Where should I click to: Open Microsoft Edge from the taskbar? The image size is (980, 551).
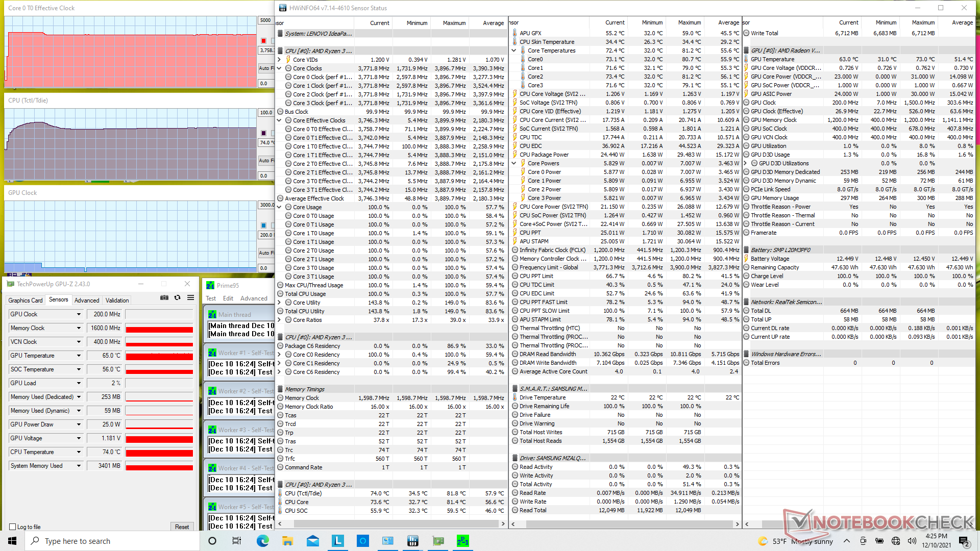pyautogui.click(x=262, y=541)
